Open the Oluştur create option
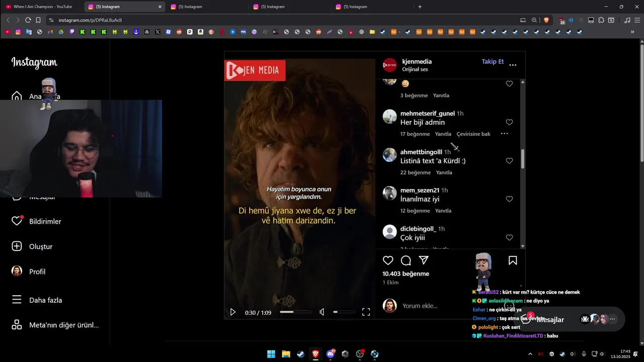 pos(32,246)
